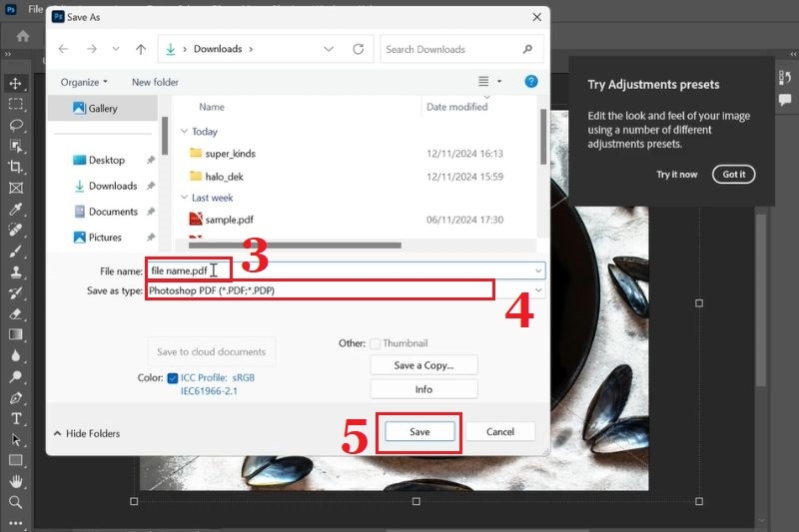Viewport: 799px width, 532px height.
Task: Select the Object Selection tool
Action: point(15,146)
